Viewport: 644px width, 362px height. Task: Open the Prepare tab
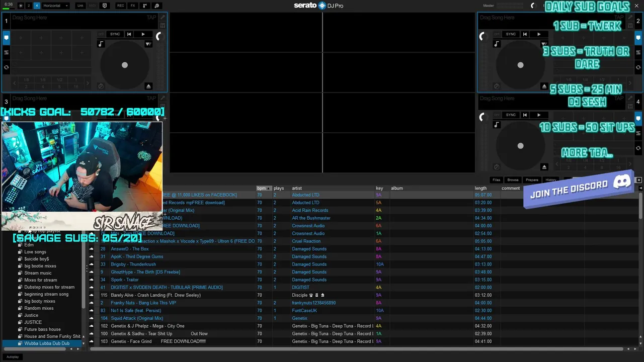(532, 179)
